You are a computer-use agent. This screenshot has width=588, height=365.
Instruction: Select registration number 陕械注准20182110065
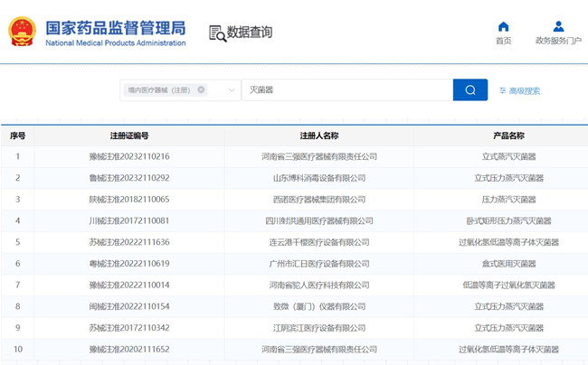pos(129,199)
